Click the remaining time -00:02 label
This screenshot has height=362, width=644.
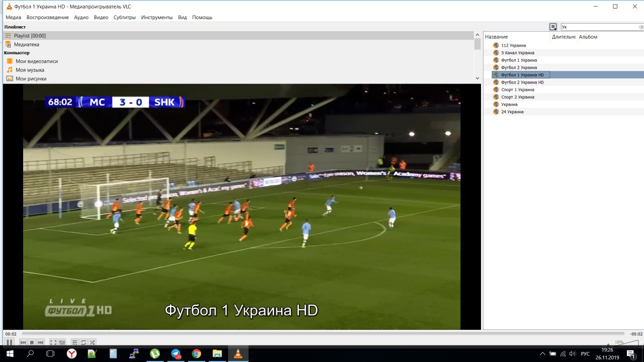click(x=636, y=334)
